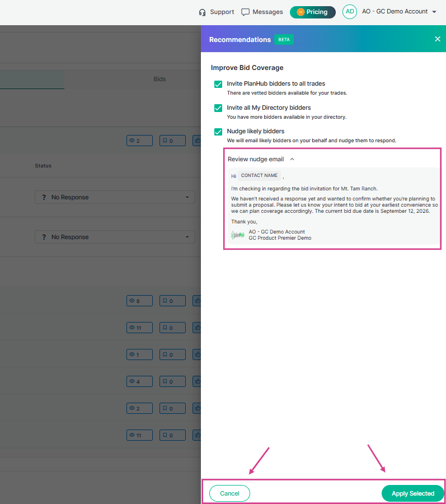
Task: Open AO - GC Demo Account dropdown
Action: 399,12
